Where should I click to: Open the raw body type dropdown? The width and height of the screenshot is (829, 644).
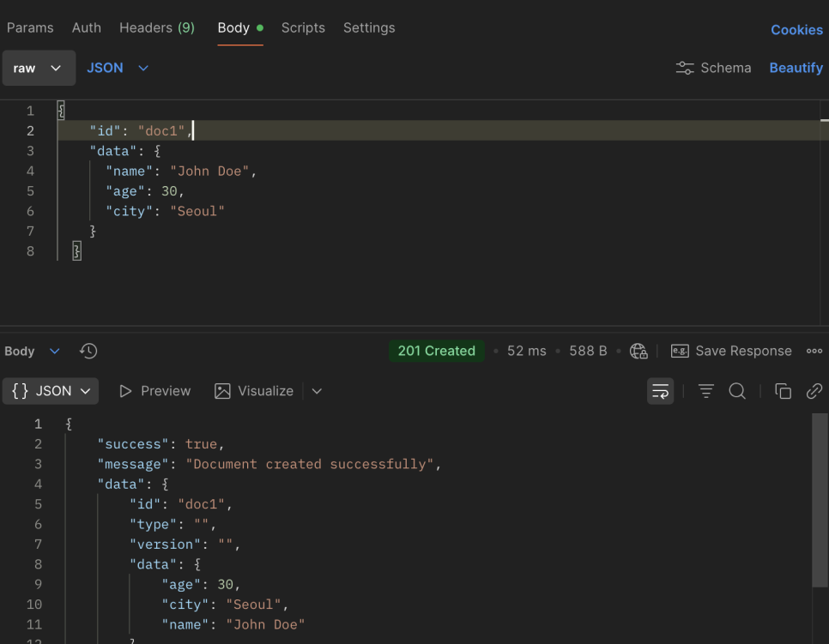coord(39,68)
